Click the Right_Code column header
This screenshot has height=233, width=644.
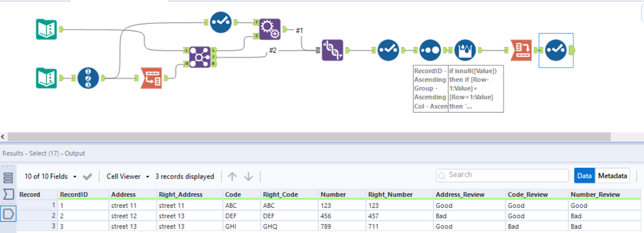pos(289,194)
